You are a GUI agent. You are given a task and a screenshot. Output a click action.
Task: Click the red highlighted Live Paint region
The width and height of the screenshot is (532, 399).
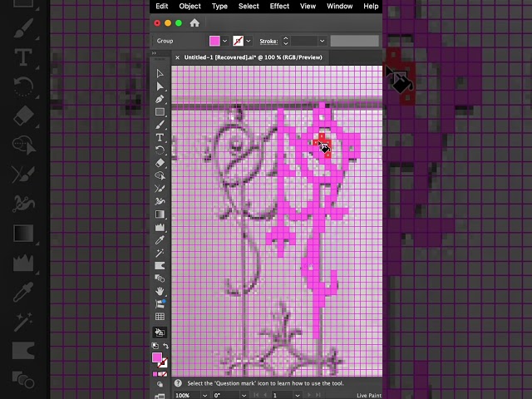323,144
